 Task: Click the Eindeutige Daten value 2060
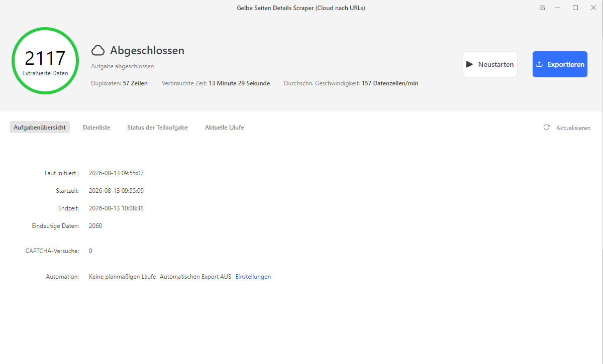tap(95, 226)
